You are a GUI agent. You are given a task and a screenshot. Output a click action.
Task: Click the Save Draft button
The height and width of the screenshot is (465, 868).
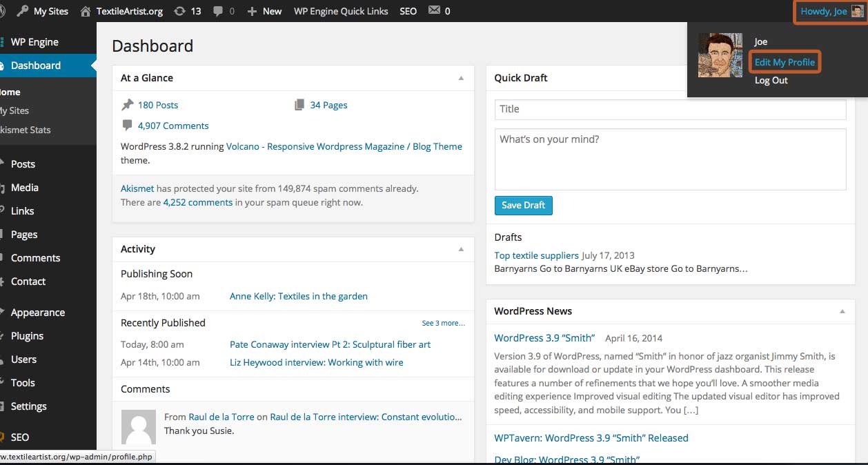524,205
